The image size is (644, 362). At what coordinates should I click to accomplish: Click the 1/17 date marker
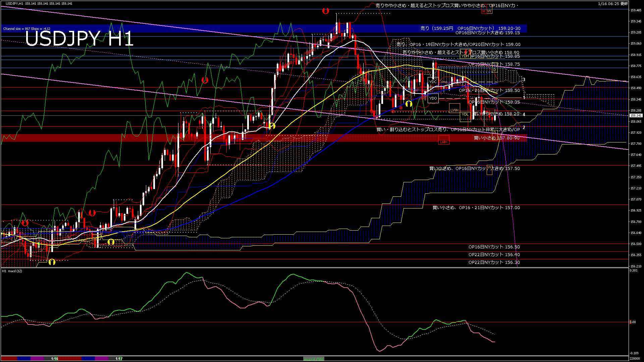(119, 359)
